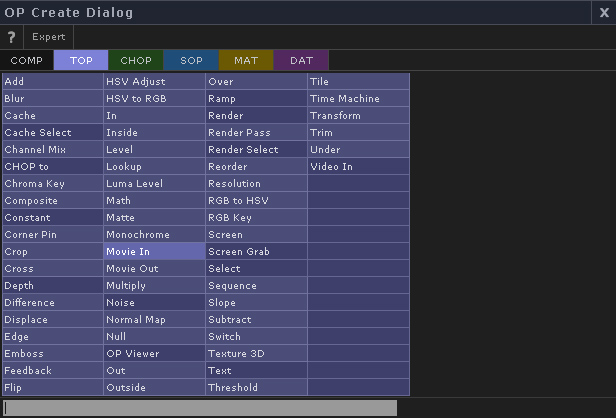Close the OP Create Dialog
The height and width of the screenshot is (418, 616).
[604, 13]
